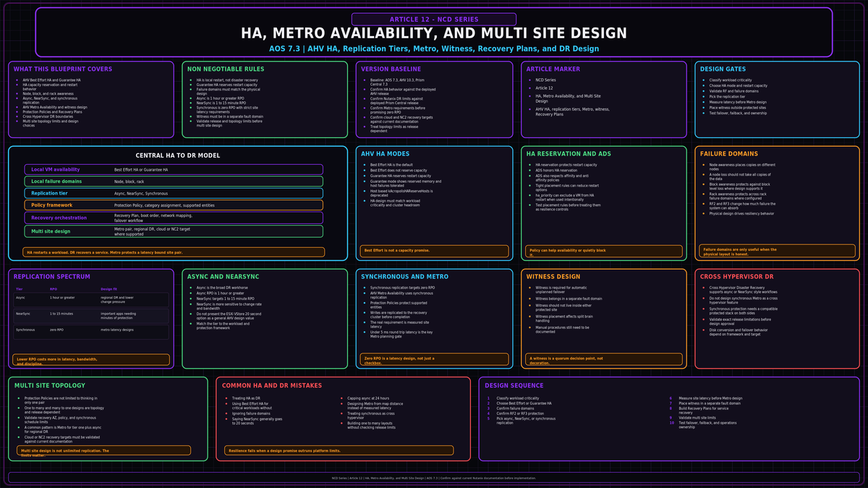Select the 'Recovery orchestration' row

click(x=174, y=218)
